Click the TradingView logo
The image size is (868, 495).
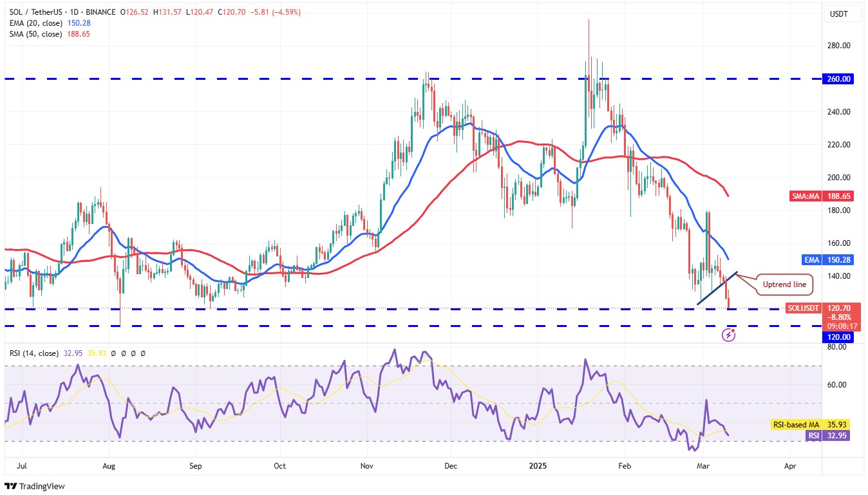coord(35,486)
